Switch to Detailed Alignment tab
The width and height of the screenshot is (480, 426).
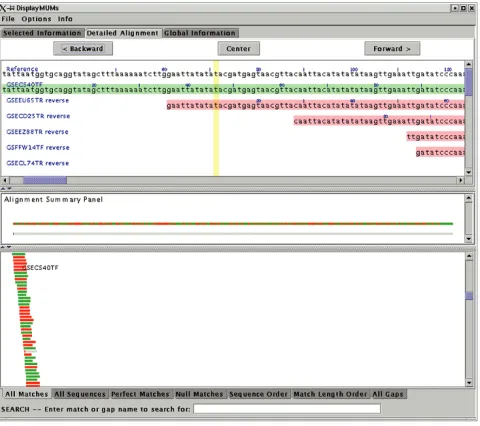pos(122,33)
